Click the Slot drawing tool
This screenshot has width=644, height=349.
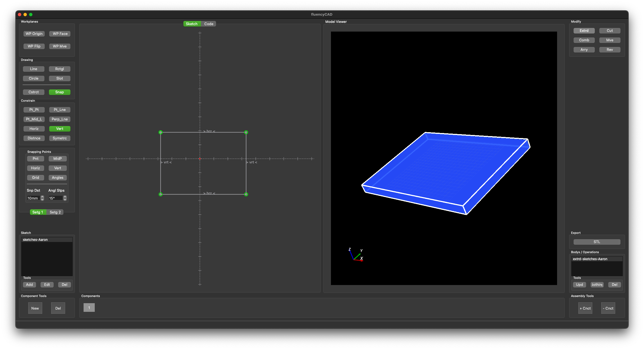tap(60, 79)
